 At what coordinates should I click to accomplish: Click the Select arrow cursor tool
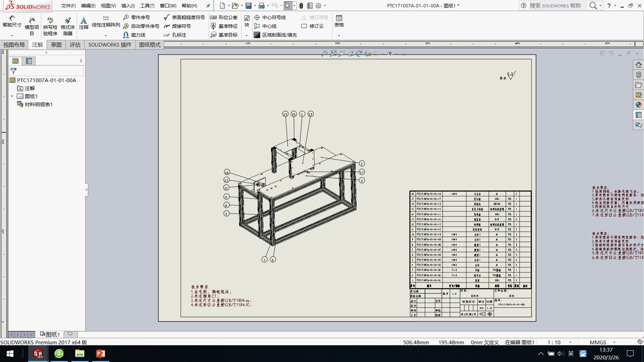coord(287,6)
